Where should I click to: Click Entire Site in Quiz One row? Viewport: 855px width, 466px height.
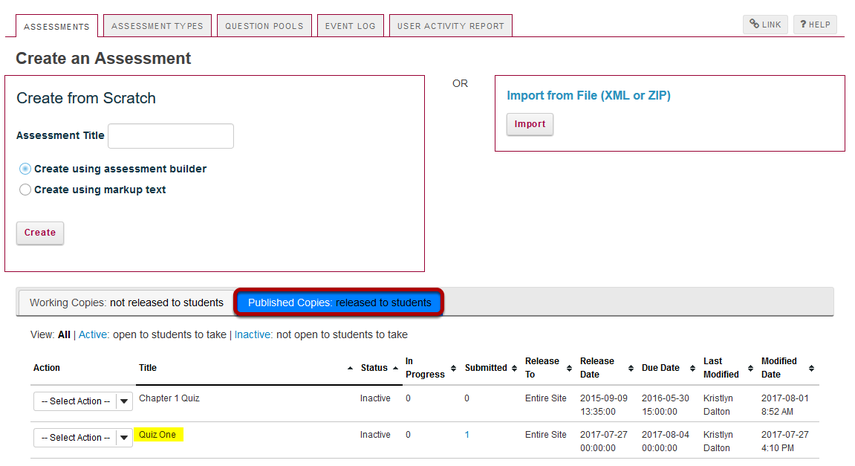(x=546, y=435)
